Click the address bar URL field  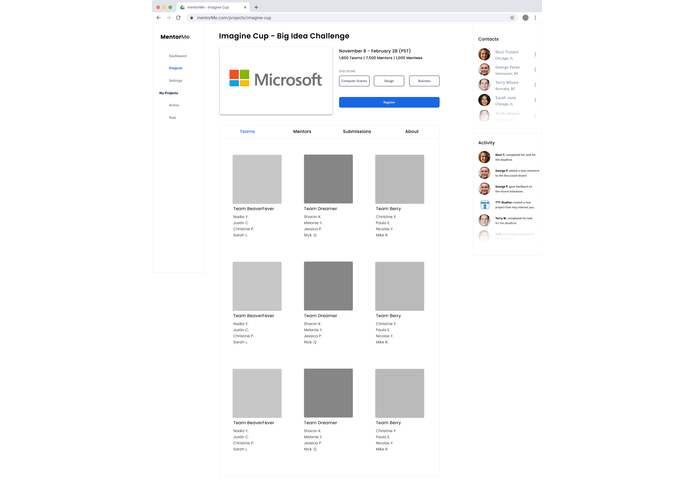tap(352, 18)
